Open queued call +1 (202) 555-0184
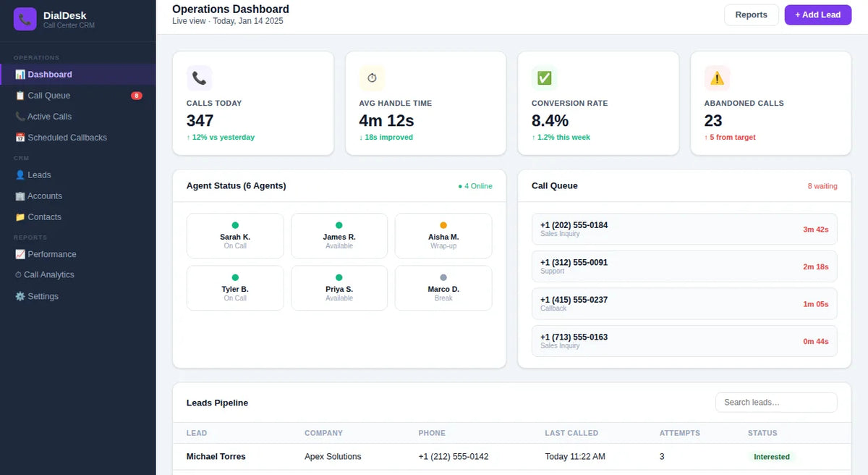Screen dimensions: 868x475 684,229
